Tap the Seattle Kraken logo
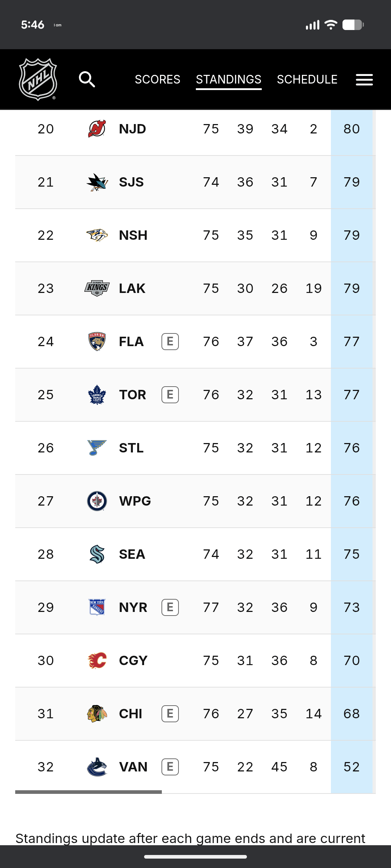 tap(97, 554)
